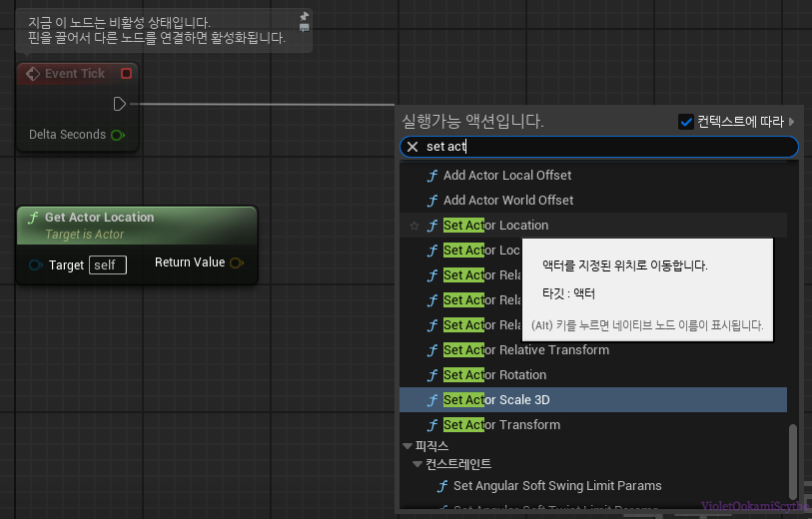Toggle the context sensitive checkbox
This screenshot has width=812, height=519.
click(685, 122)
